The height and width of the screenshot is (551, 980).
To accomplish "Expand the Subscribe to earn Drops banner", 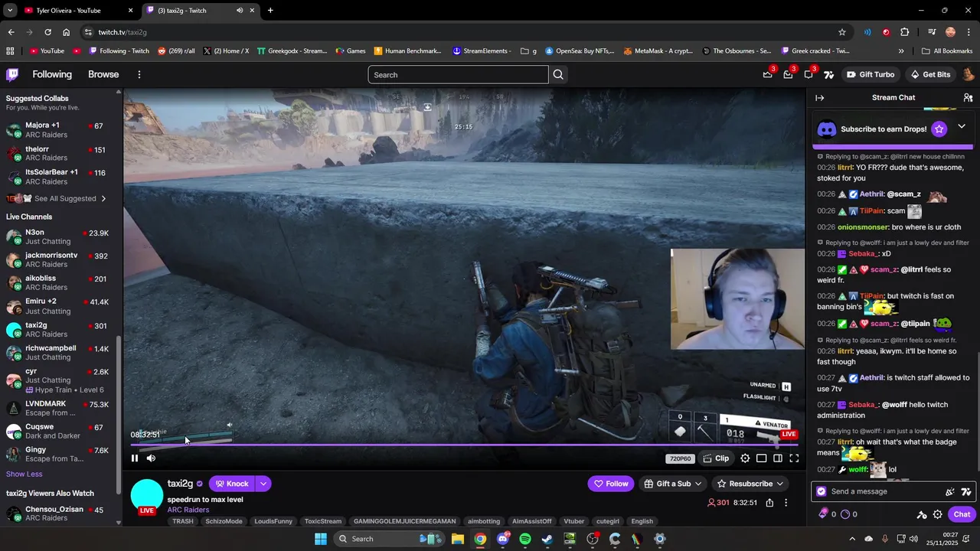I will [x=962, y=127].
